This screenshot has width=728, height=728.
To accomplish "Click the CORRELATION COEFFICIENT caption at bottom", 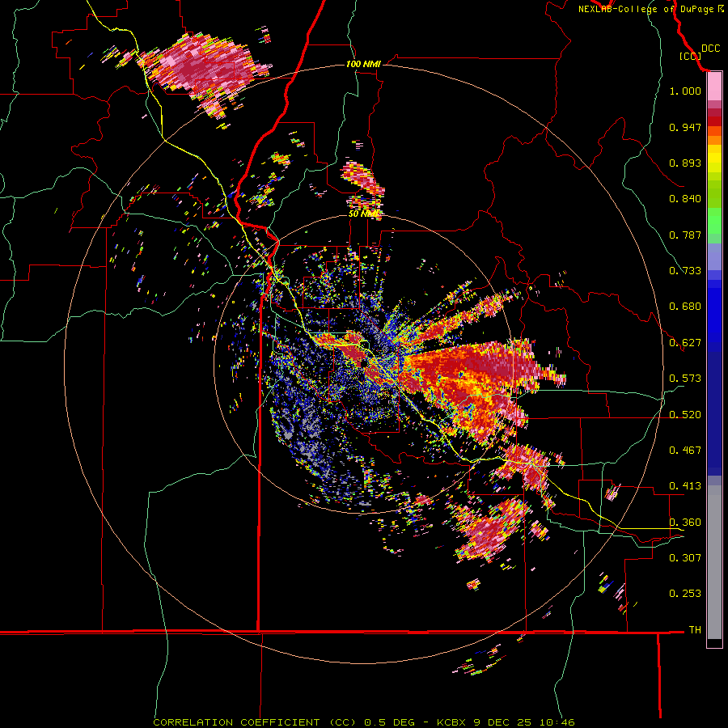I will (365, 722).
